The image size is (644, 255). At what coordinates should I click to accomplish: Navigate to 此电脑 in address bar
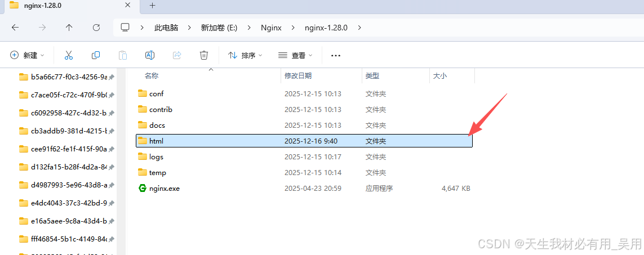click(166, 28)
